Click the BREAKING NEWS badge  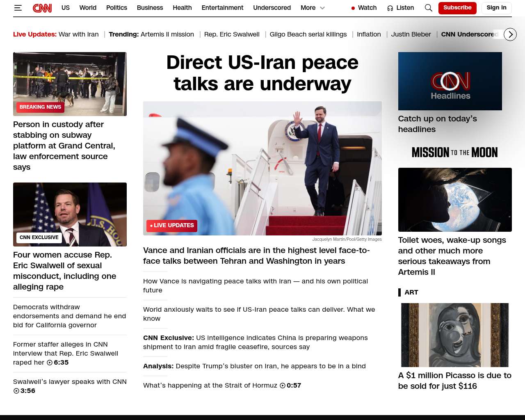(x=40, y=107)
